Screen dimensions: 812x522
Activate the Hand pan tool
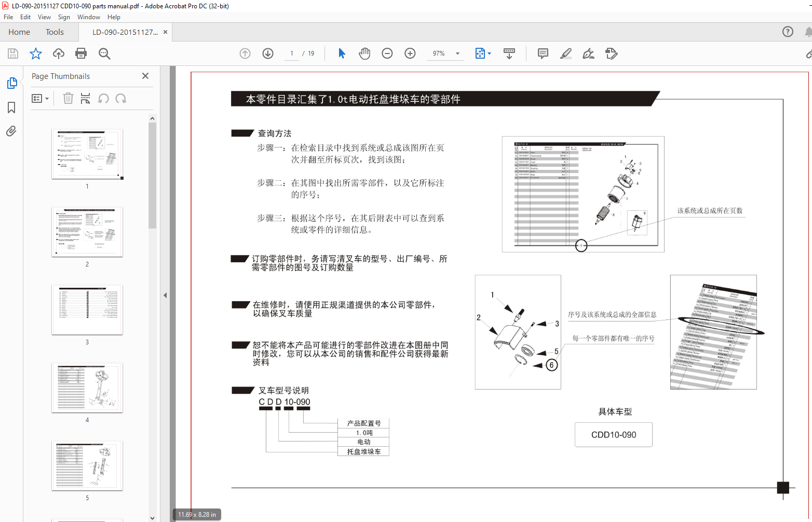tap(364, 53)
